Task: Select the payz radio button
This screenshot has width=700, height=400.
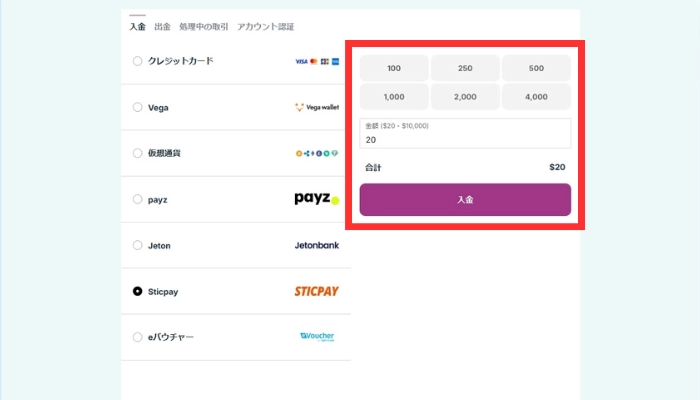Action: 137,199
